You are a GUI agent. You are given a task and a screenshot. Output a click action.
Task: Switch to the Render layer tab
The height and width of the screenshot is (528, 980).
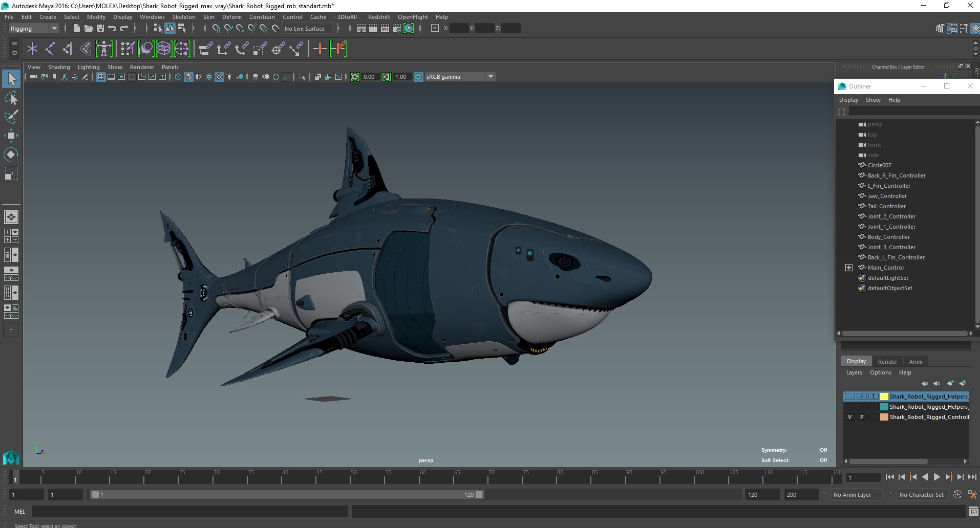887,362
